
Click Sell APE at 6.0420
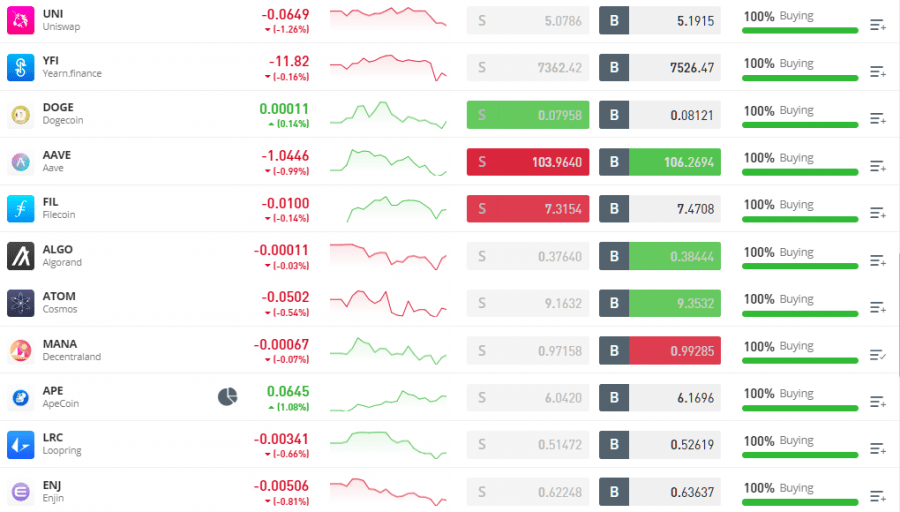tap(528, 397)
